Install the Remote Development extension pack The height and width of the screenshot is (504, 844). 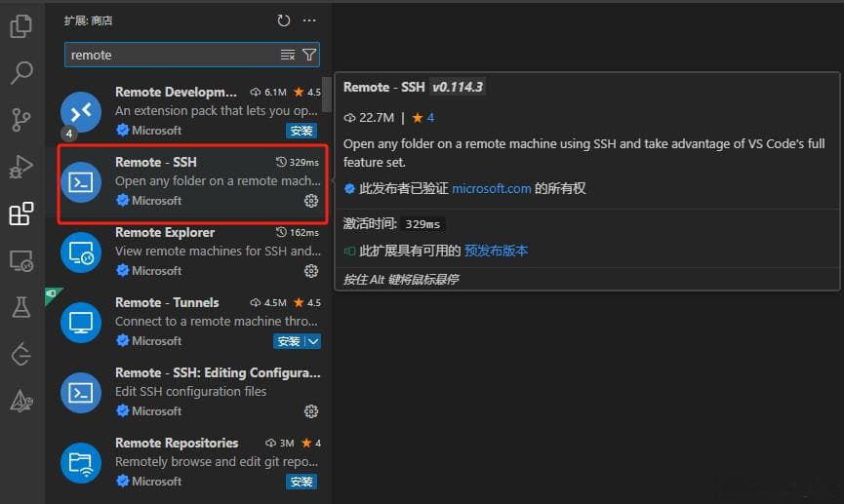click(301, 131)
